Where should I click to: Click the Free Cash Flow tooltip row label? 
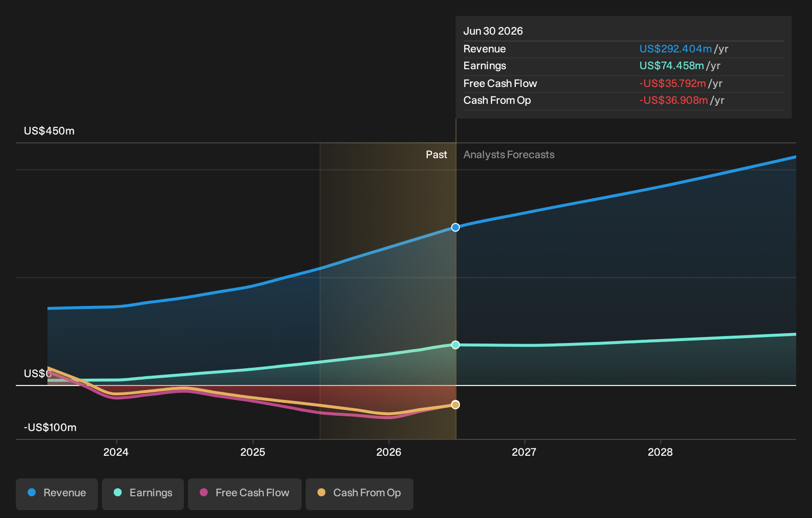500,84
